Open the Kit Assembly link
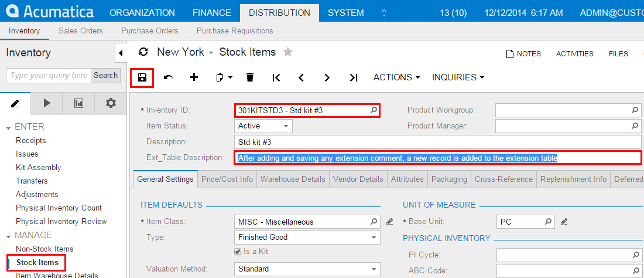 pos(39,168)
